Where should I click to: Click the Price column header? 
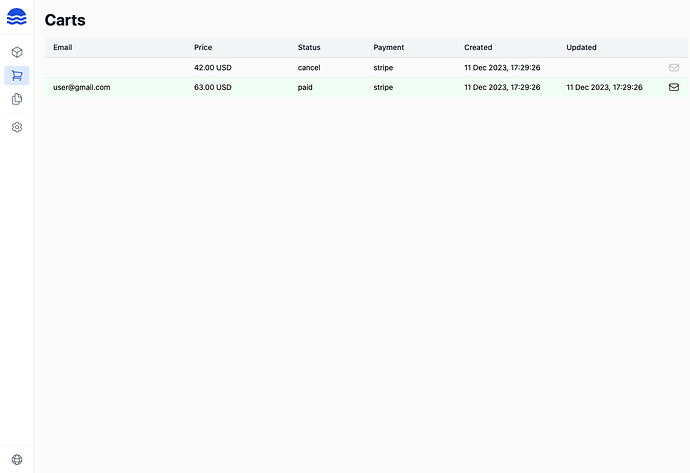pyautogui.click(x=203, y=47)
